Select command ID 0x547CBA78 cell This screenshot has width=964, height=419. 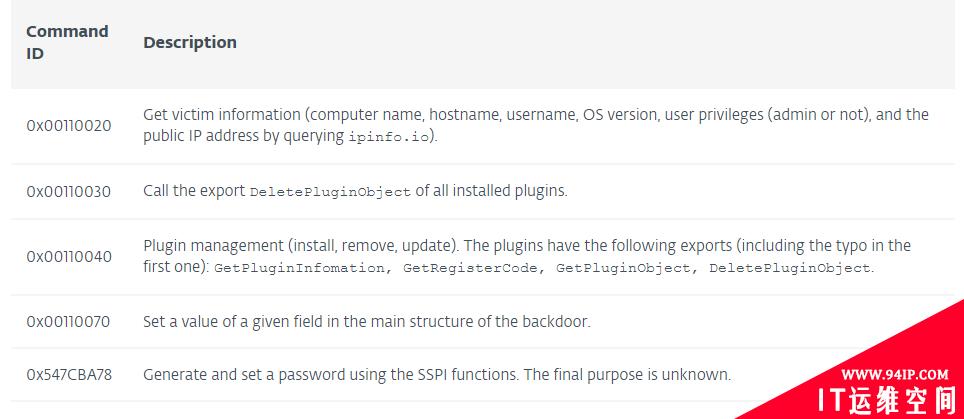(69, 374)
